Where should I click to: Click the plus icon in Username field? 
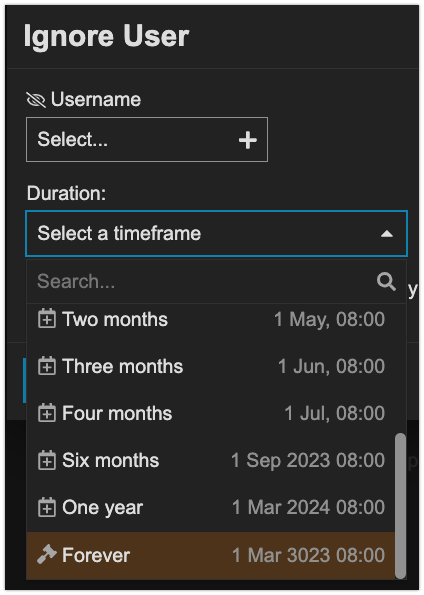[x=247, y=140]
